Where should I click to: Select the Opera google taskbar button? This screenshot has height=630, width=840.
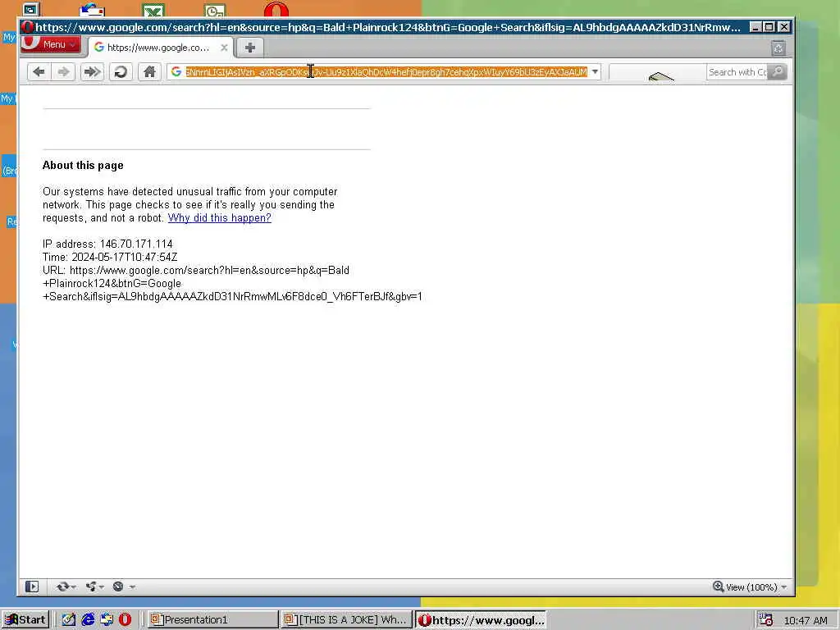[x=481, y=620]
